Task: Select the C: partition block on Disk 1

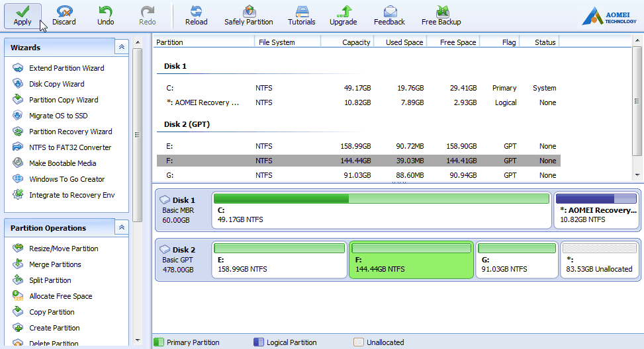Action: (x=381, y=210)
